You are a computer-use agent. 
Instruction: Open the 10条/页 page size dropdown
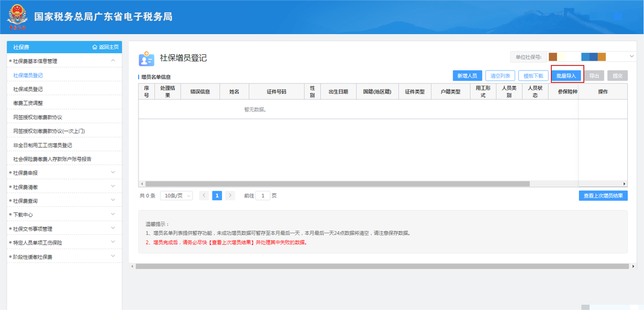point(176,196)
